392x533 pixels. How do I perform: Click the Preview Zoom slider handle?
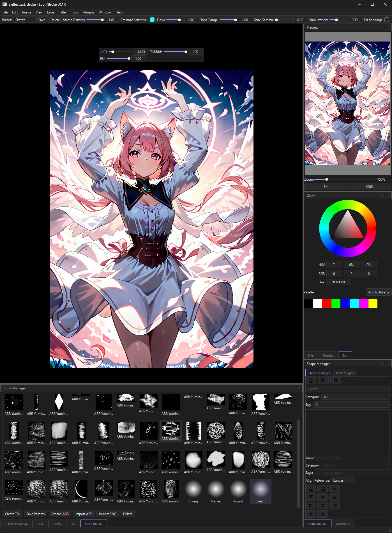pyautogui.click(x=327, y=180)
